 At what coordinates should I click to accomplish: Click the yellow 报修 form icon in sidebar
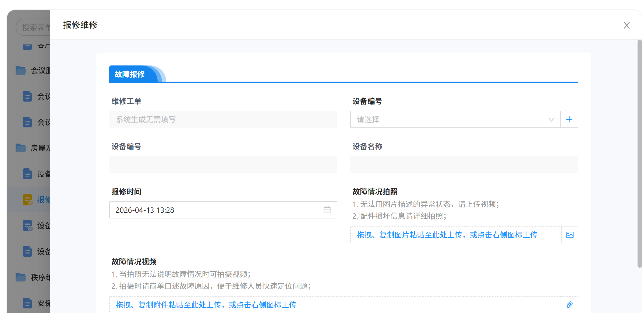point(27,200)
